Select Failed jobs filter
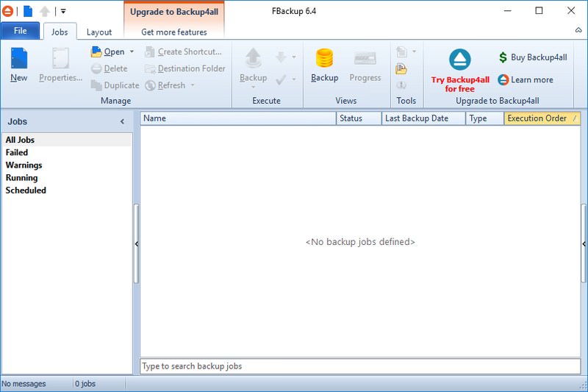Image resolution: width=588 pixels, height=392 pixels. pyautogui.click(x=67, y=152)
